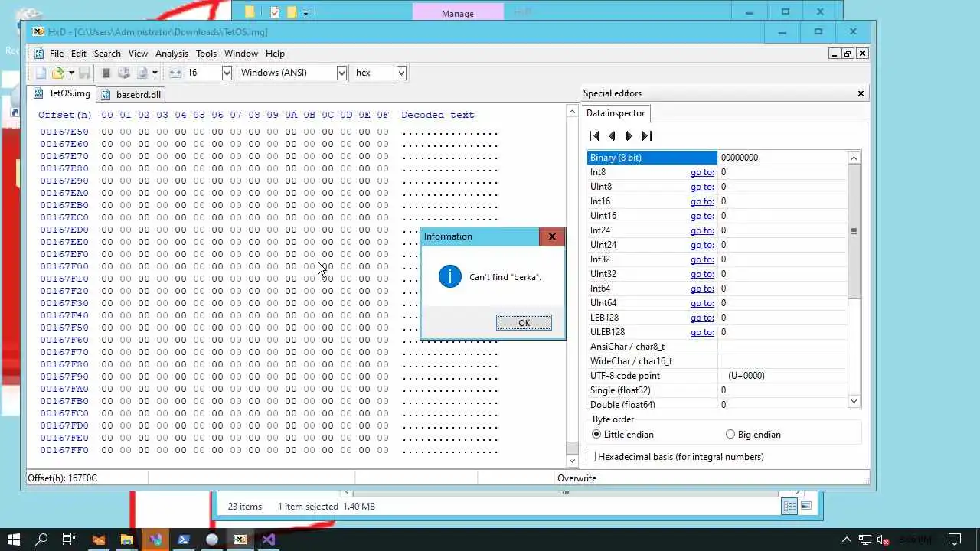
Task: Open the Analysis menu
Action: coord(171,54)
